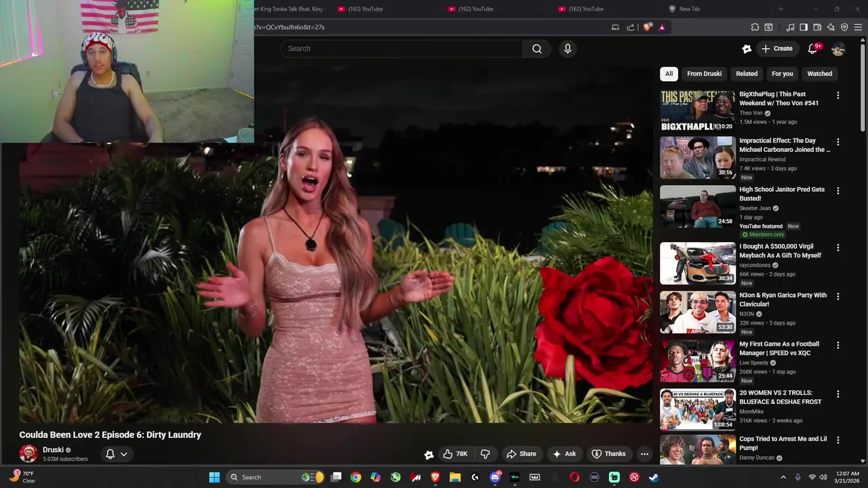
Task: Click the YouTube search magnifier button
Action: click(537, 49)
